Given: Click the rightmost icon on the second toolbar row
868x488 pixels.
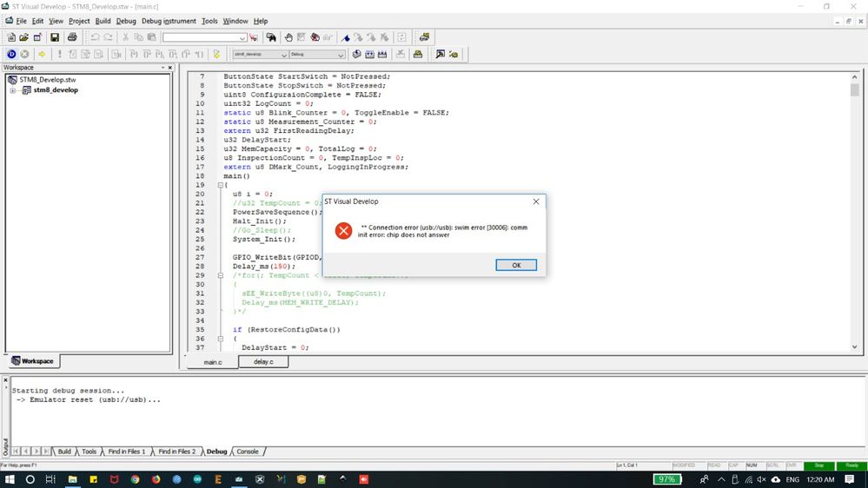Looking at the screenshot, I should point(454,54).
